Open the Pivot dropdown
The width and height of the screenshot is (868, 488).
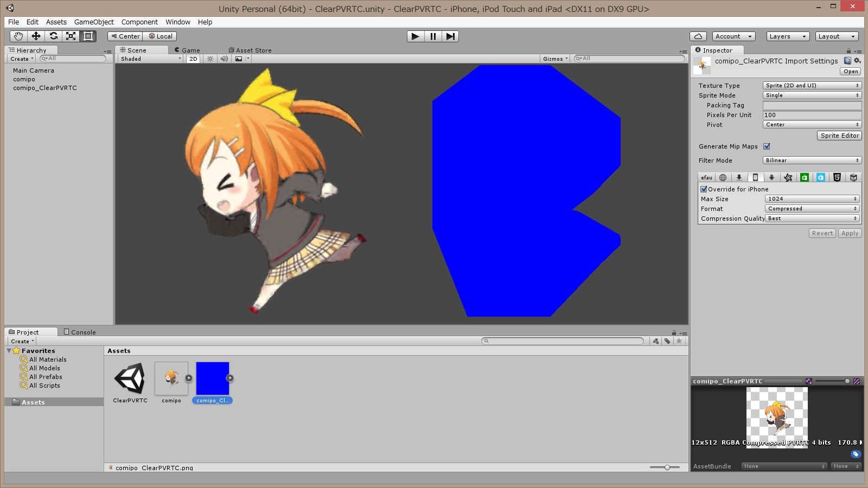coord(812,125)
